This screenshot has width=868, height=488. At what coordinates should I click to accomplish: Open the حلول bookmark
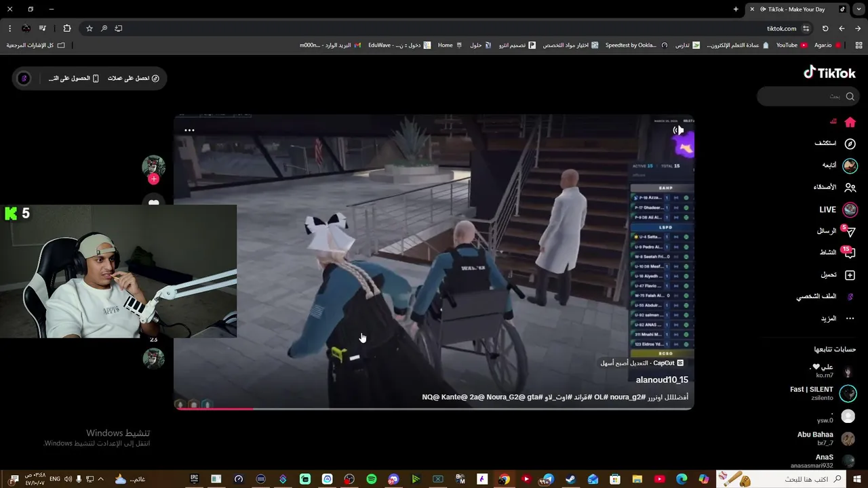(481, 45)
